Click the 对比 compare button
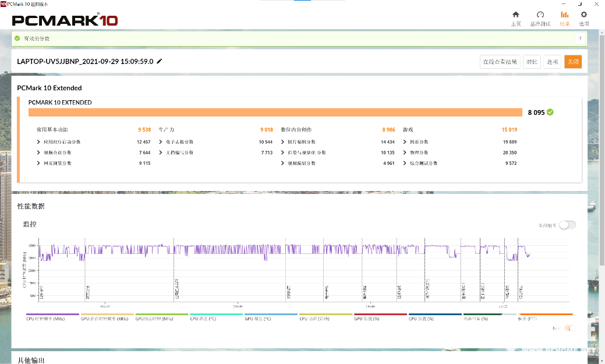The image size is (605, 364). tap(532, 62)
